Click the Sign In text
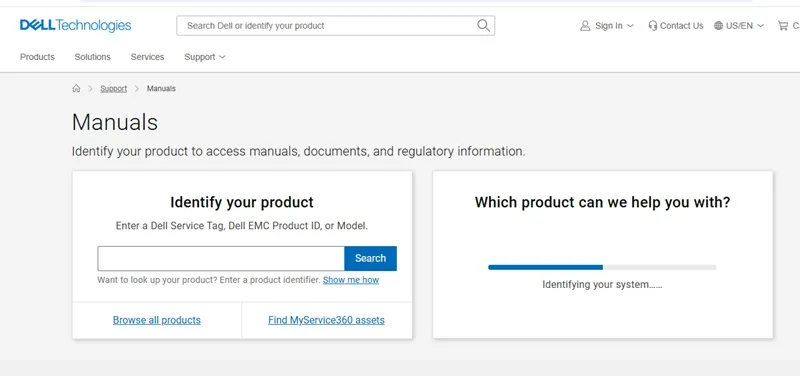This screenshot has height=376, width=800. point(609,26)
